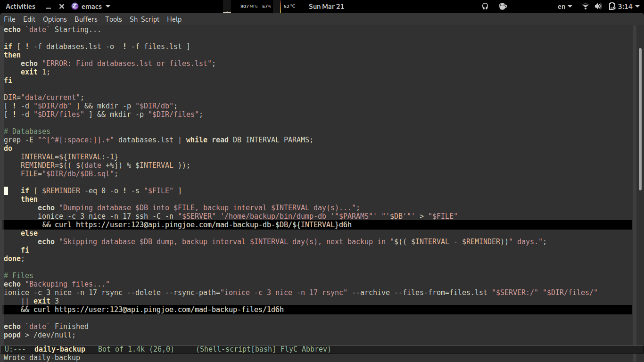Image resolution: width=644 pixels, height=362 pixels.
Task: Click the 52 °C temperature indicator
Action: click(289, 7)
